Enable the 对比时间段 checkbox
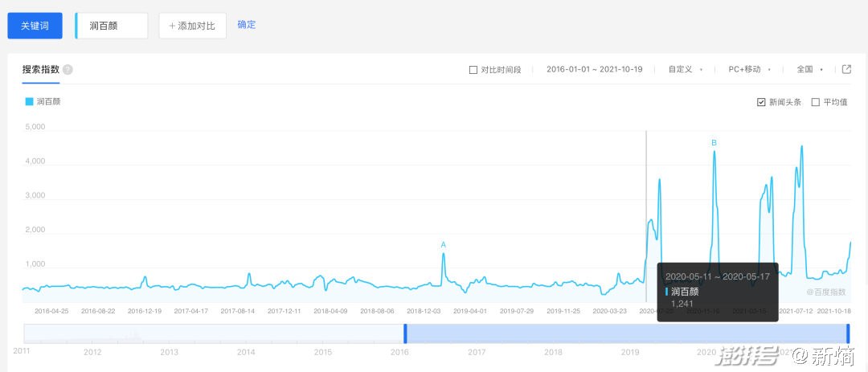The image size is (868, 372). click(x=473, y=70)
